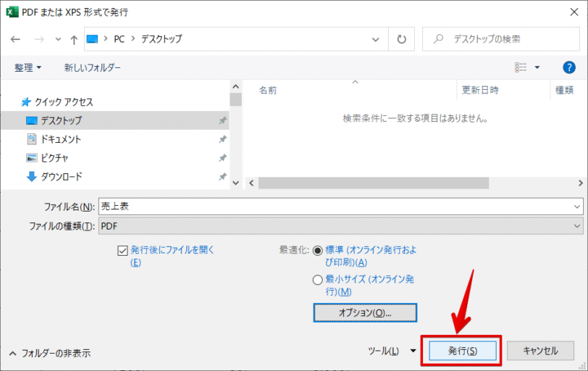
Task: Expand the ファイル名 dropdown arrow
Action: click(576, 207)
